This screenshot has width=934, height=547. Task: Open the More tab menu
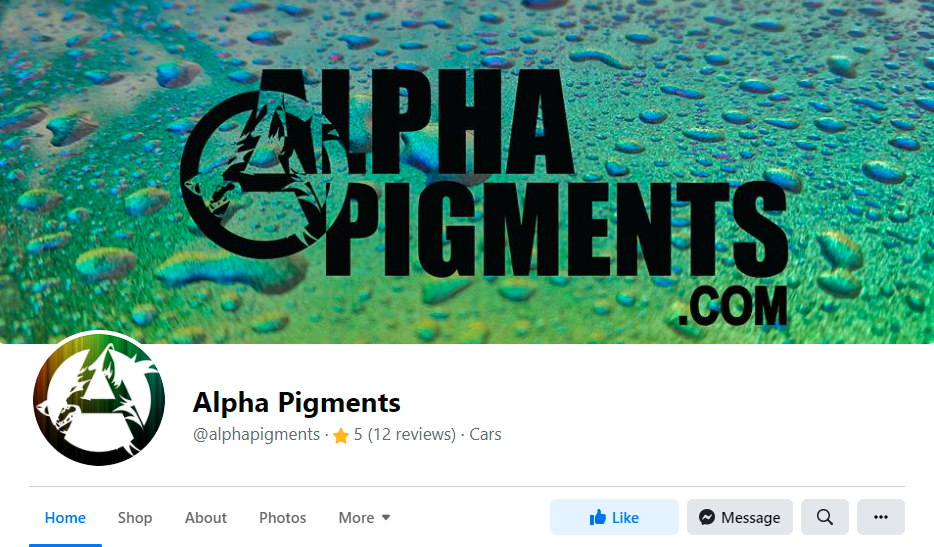click(364, 517)
